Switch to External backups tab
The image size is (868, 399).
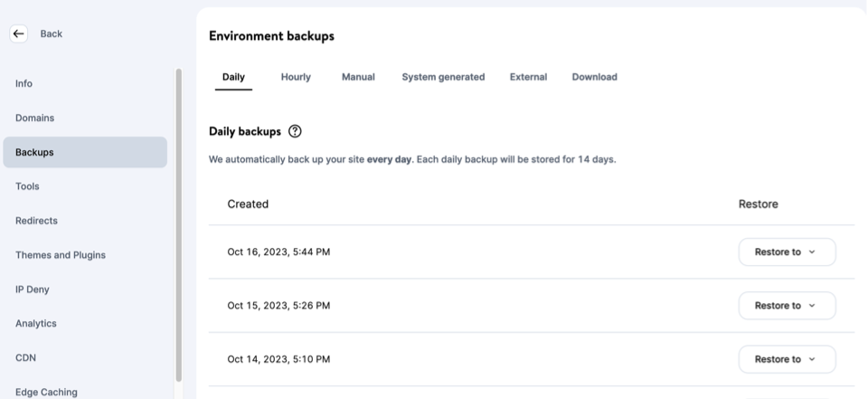click(528, 77)
